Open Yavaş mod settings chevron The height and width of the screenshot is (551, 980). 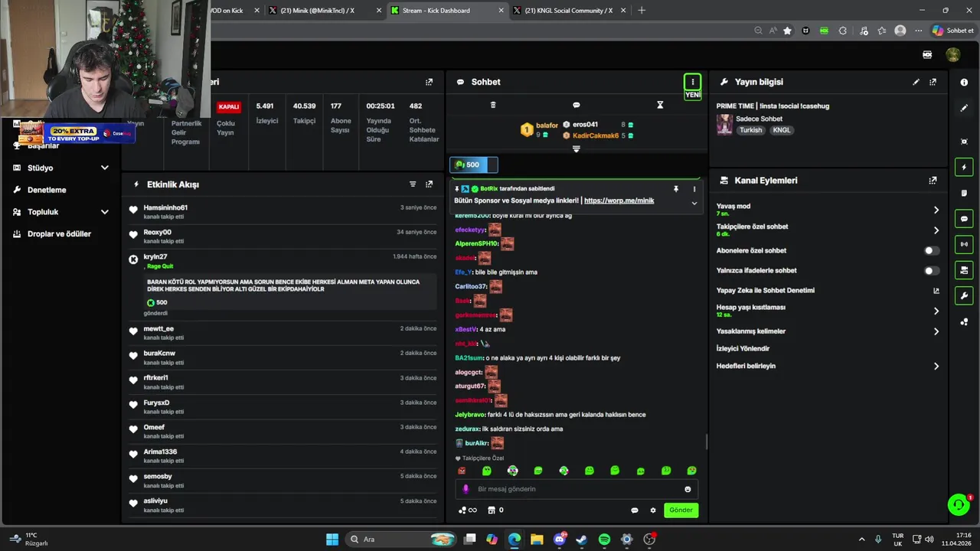coord(936,210)
